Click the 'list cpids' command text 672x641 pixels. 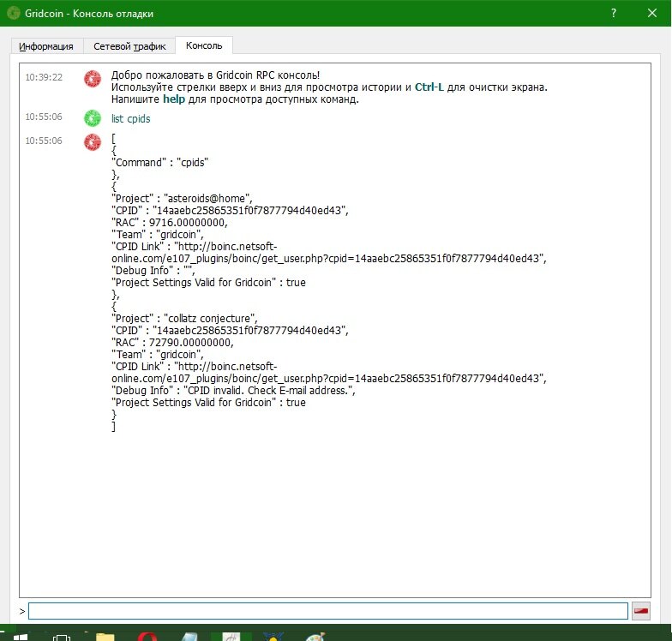point(131,119)
